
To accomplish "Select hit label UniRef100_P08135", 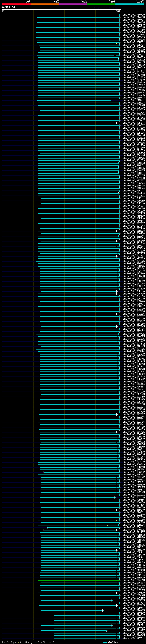I will (x=133, y=40).
